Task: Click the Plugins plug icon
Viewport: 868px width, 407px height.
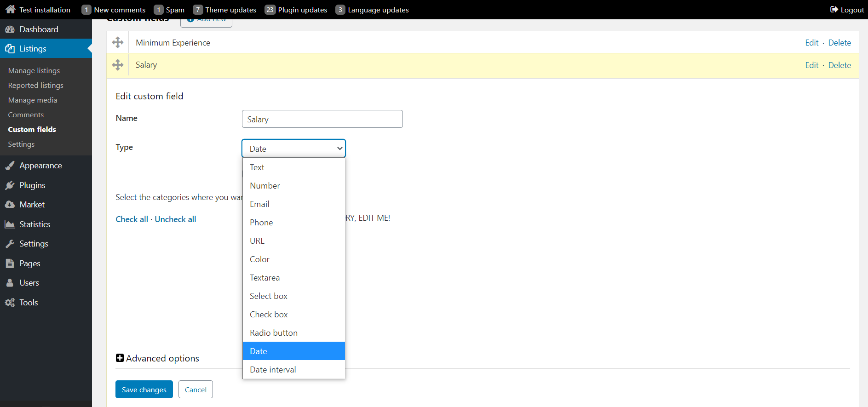Action: click(x=10, y=185)
